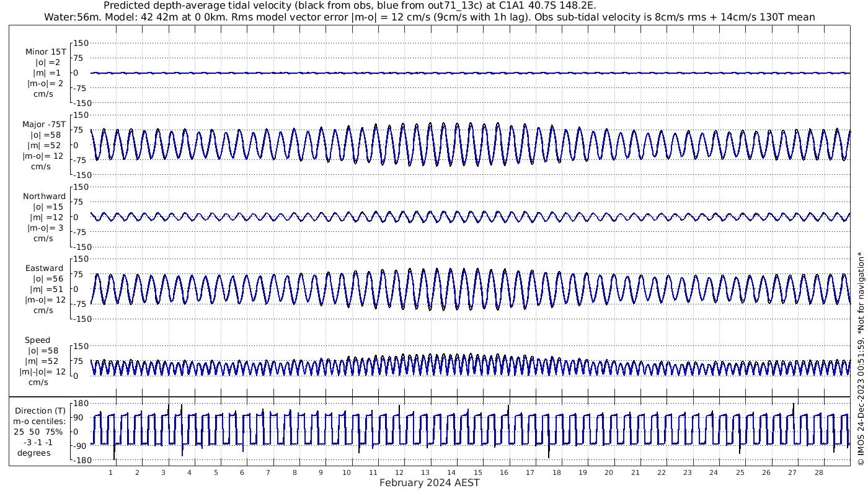
Task: Click the 'Speed' panel label
Action: 38,340
